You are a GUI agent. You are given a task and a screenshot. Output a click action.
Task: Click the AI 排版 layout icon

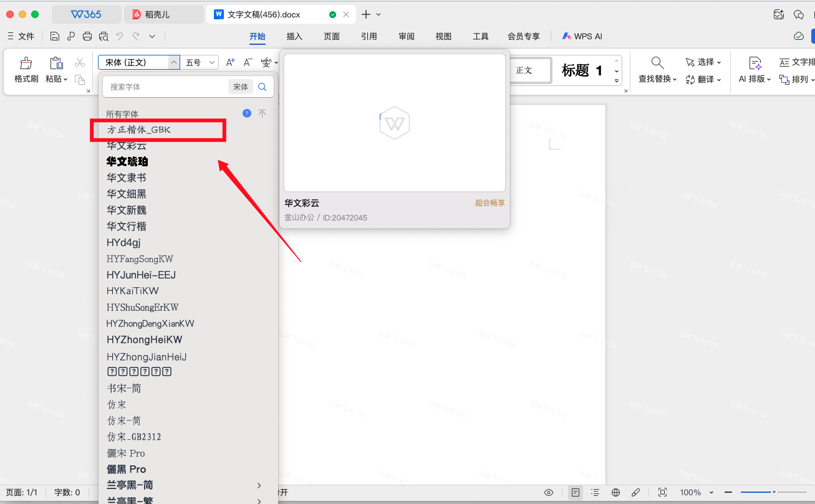[x=755, y=63]
